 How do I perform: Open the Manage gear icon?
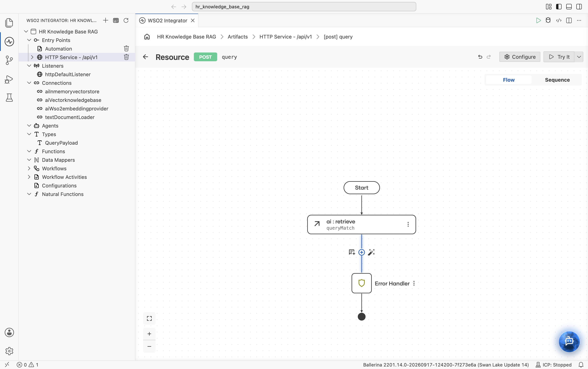(x=9, y=351)
